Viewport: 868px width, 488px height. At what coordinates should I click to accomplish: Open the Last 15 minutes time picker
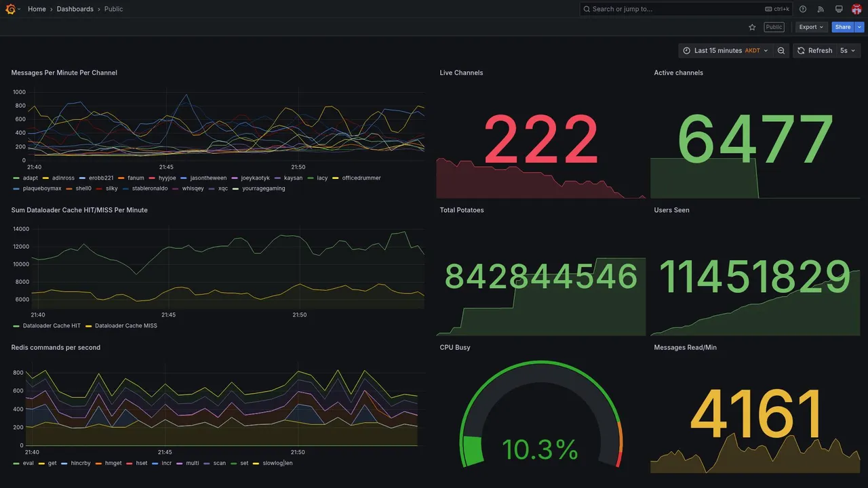click(x=725, y=51)
